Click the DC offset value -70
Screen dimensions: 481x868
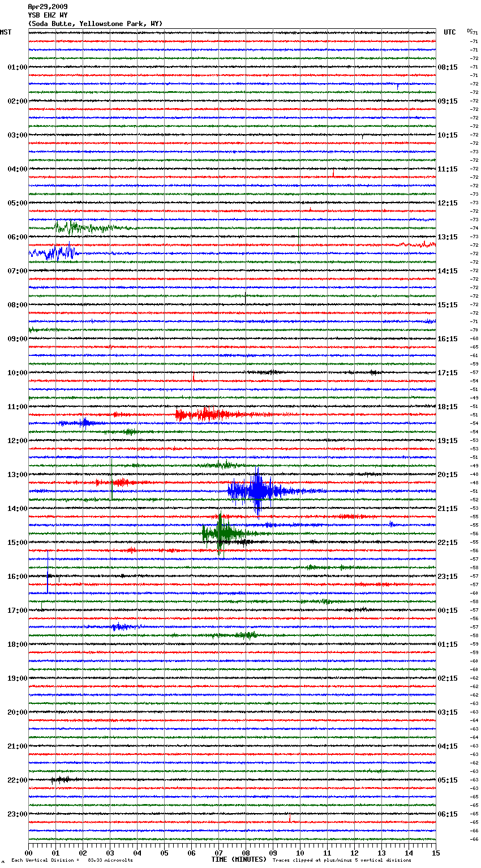tap(474, 330)
